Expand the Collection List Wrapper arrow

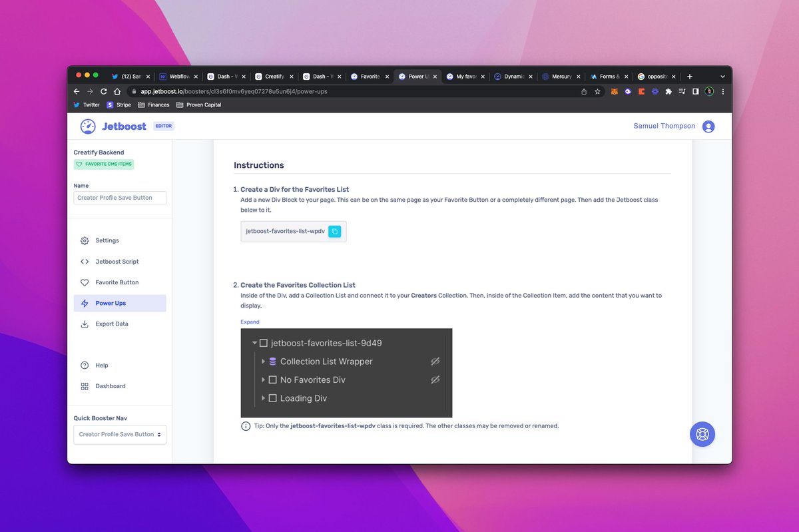pos(263,362)
